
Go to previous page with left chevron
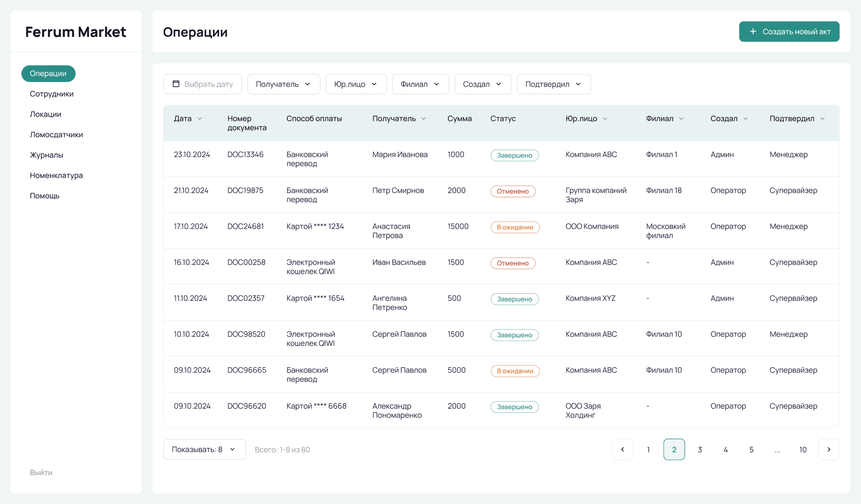[x=623, y=449]
